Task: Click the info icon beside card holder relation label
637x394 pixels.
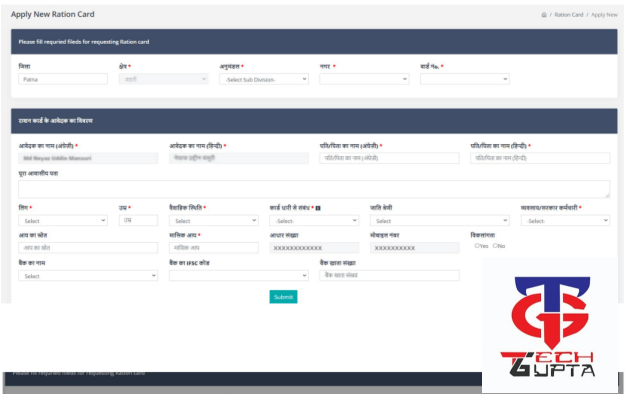Action: pos(318,208)
